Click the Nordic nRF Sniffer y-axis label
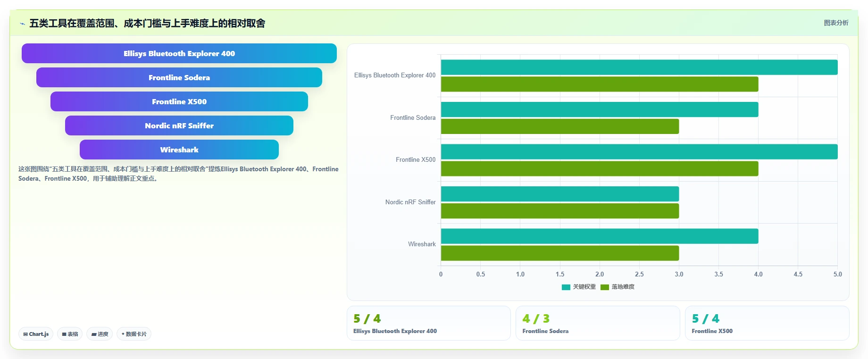This screenshot has width=868, height=359. coord(410,202)
